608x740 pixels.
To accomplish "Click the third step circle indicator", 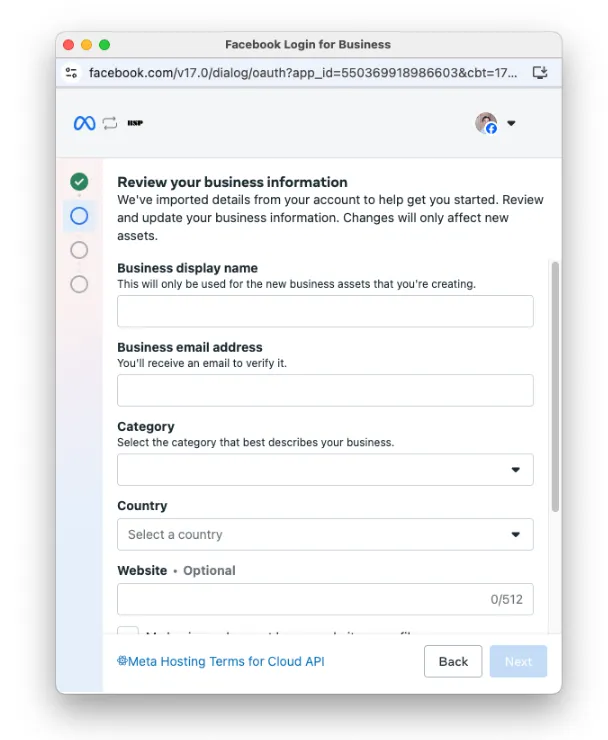I will 79,250.
